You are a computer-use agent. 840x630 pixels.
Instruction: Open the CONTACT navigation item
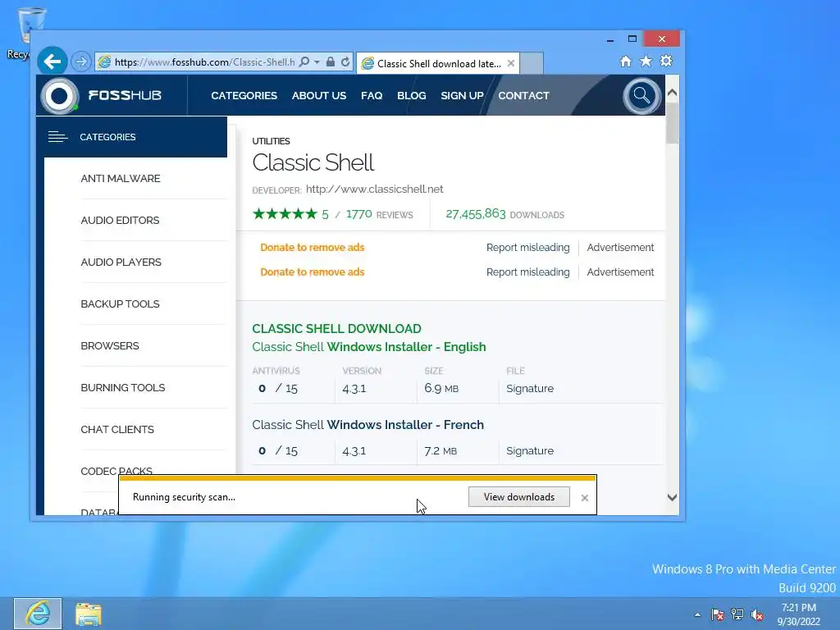[523, 95]
